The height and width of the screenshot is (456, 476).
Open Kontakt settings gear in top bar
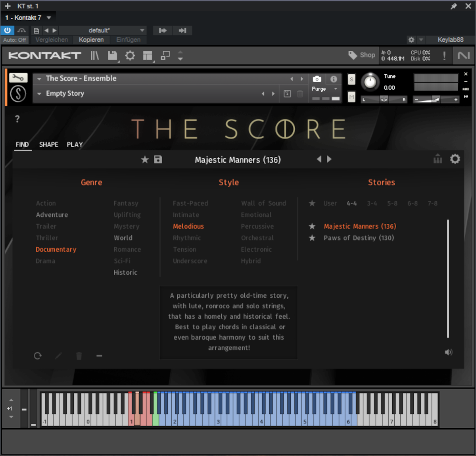[x=130, y=56]
